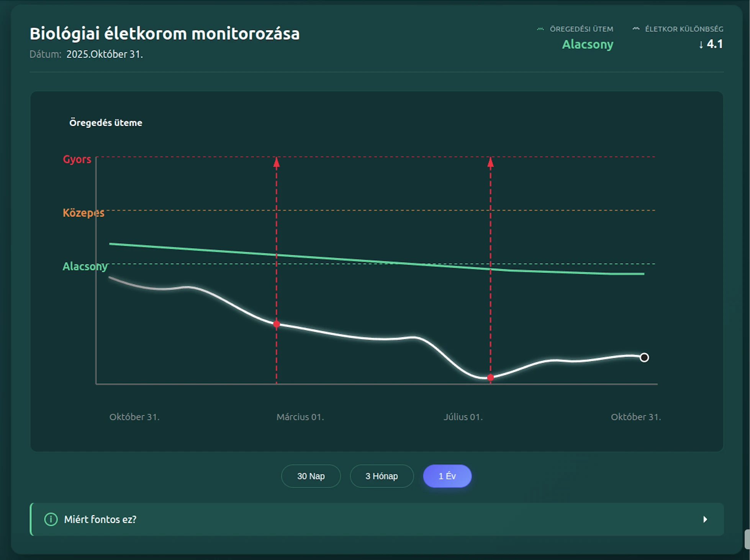750x560 pixels.
Task: Expand the Miért fontos ez? section arrow
Action: [x=705, y=519]
